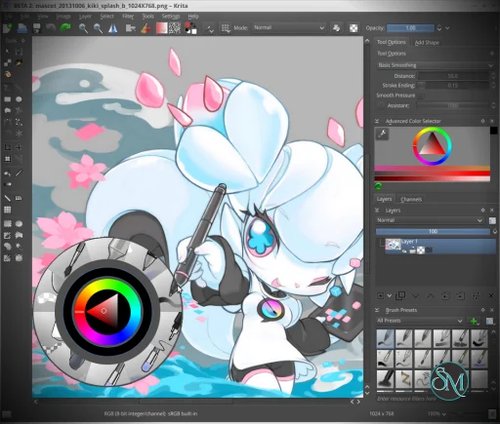Open the blending Mode dropdown

tap(289, 28)
